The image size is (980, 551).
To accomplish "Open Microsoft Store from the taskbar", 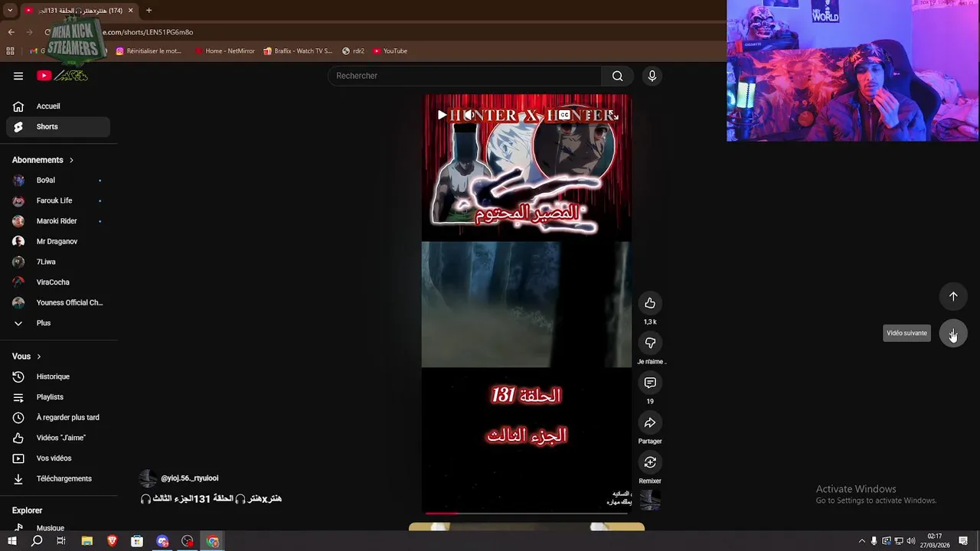I will [x=137, y=541].
